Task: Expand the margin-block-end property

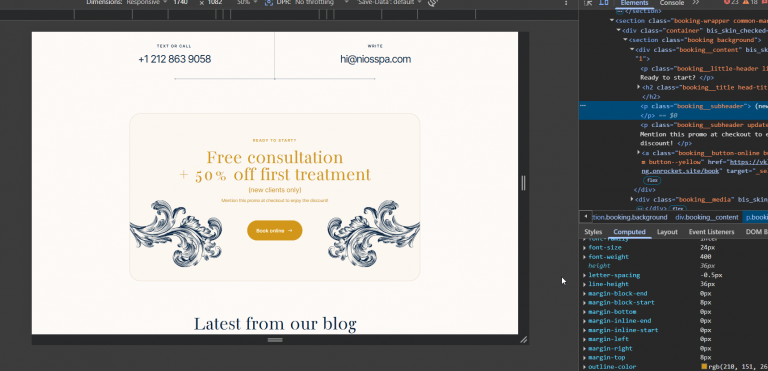Action: (584, 294)
